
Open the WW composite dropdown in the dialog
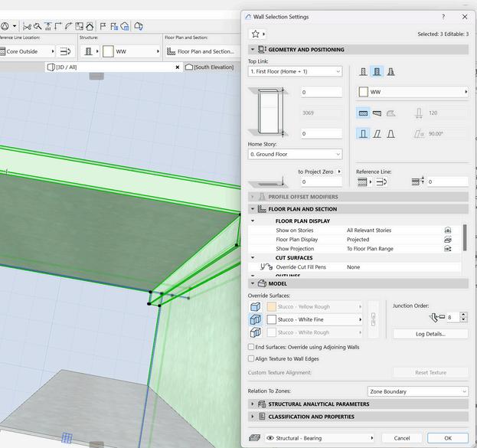coord(413,92)
